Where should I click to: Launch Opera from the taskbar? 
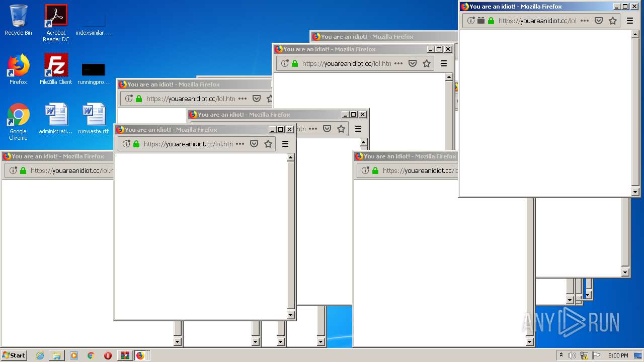click(108, 355)
